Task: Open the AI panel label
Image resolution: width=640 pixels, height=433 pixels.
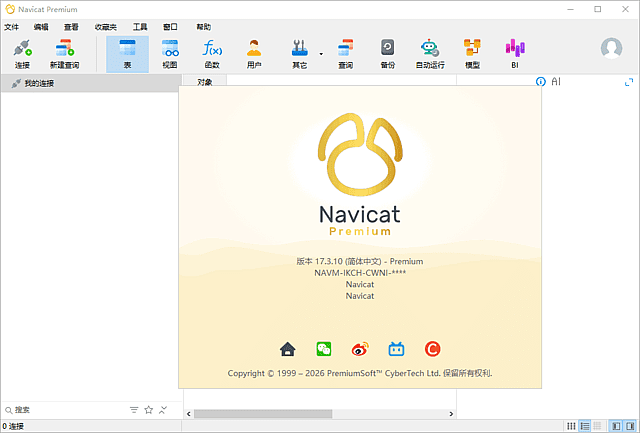Action: [556, 82]
